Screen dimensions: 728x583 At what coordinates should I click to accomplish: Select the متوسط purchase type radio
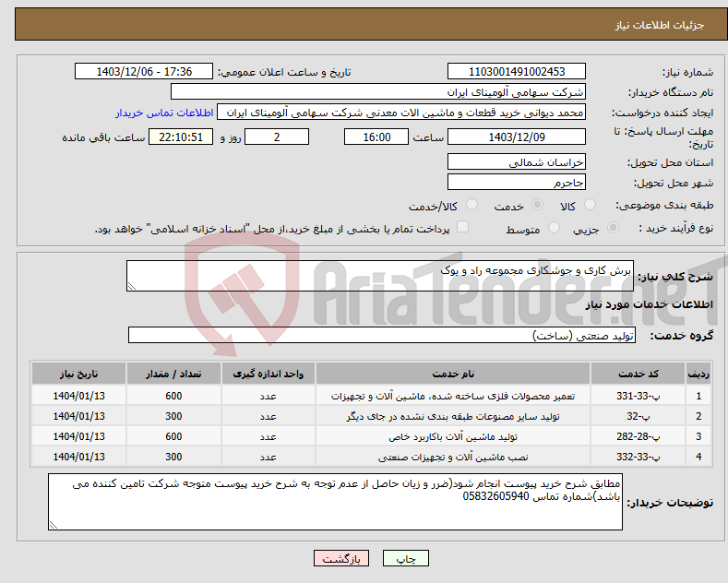point(554,228)
